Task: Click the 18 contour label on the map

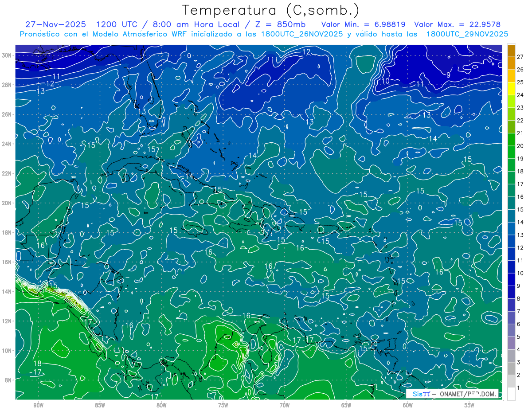Action: point(38,364)
